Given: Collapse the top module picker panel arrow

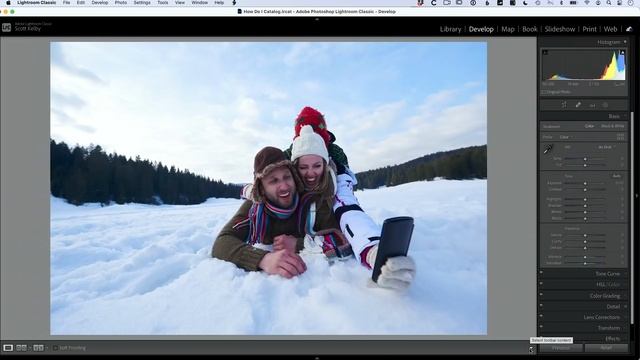Looking at the screenshot, I should click(317, 19).
